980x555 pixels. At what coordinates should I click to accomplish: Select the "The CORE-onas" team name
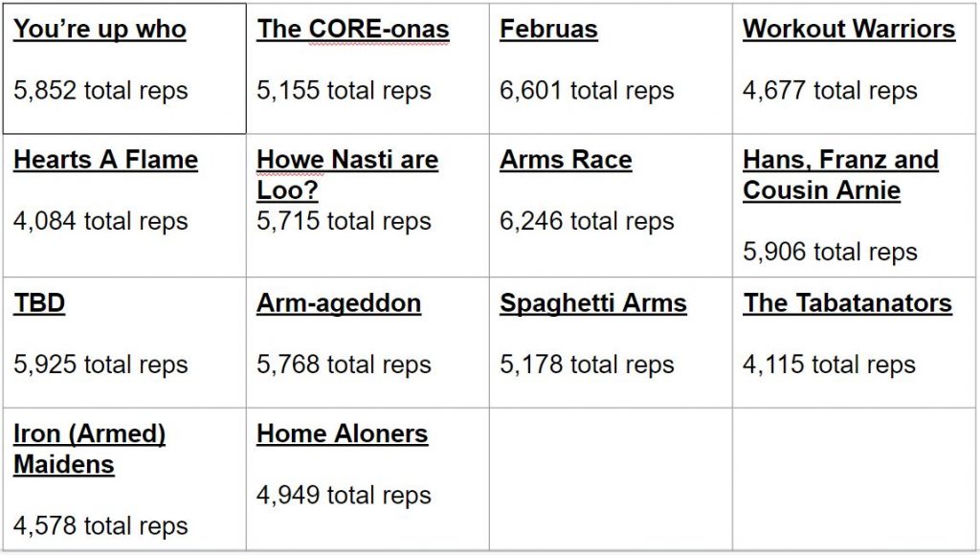pos(352,30)
